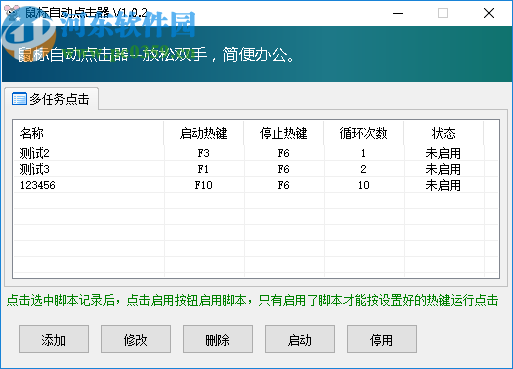
Task: Click stop hotkey F6 in 测试2 row
Action: pos(284,153)
